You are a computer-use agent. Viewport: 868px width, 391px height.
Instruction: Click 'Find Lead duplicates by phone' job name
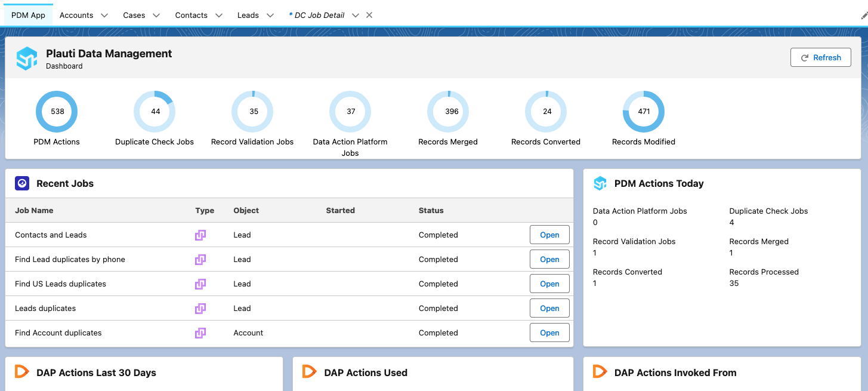click(70, 260)
